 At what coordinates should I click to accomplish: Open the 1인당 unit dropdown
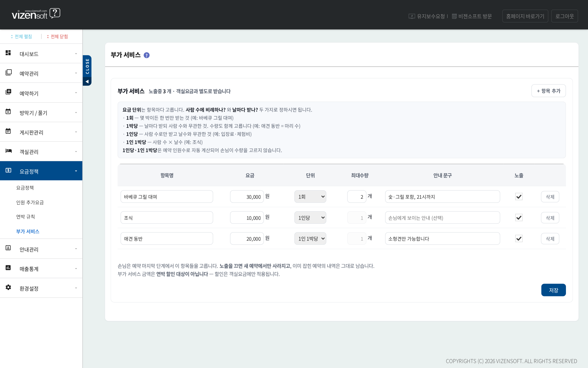pos(310,218)
